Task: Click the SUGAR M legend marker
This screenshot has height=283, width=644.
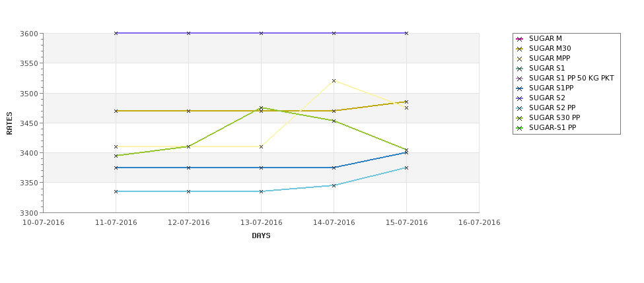Action: click(x=520, y=39)
